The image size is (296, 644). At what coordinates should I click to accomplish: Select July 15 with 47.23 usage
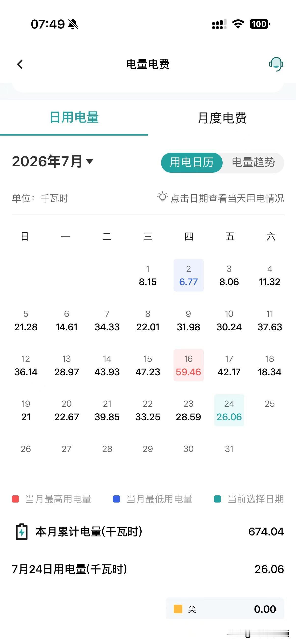tap(148, 365)
